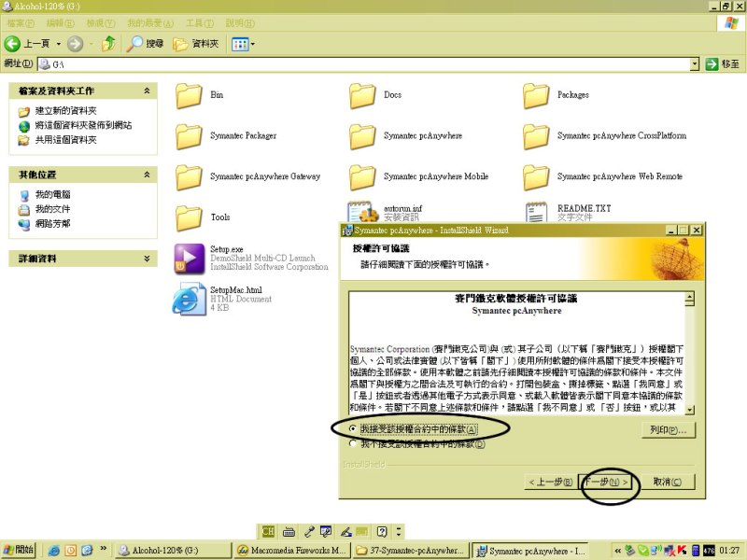Toggle the 資料夾 folders pane
This screenshot has width=747, height=560.
tap(196, 44)
